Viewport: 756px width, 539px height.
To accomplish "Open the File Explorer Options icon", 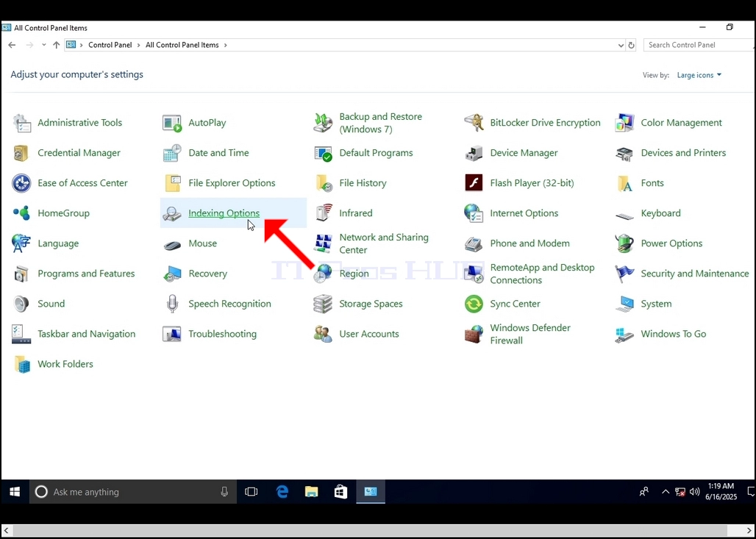I will tap(172, 183).
